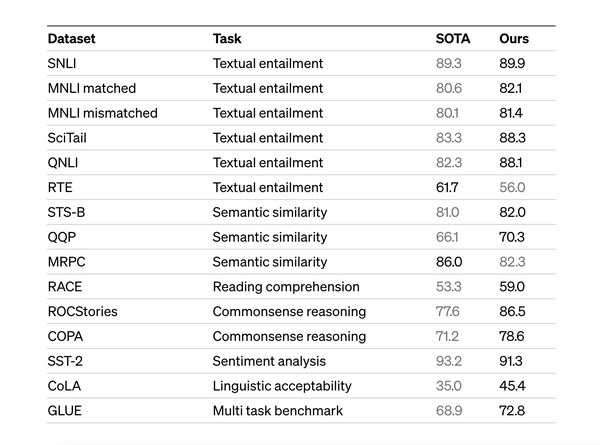Screen dimensions: 600x445
Task: Click the MRPC SOTA score 86.0
Action: point(449,262)
